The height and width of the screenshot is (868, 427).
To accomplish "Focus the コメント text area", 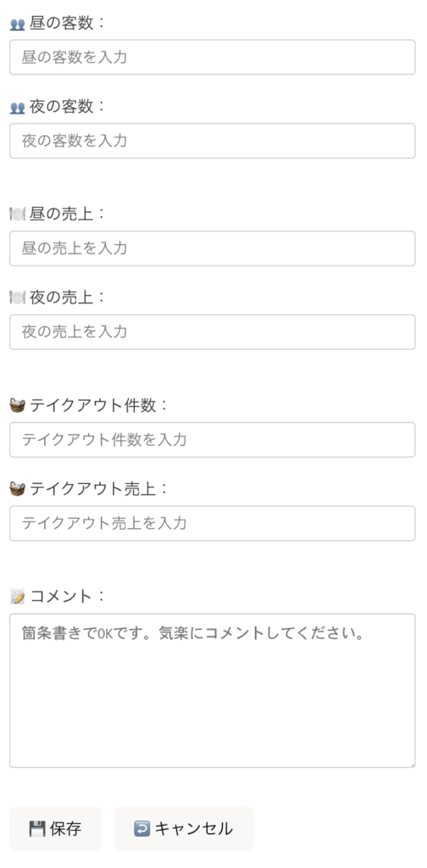I will (213, 690).
